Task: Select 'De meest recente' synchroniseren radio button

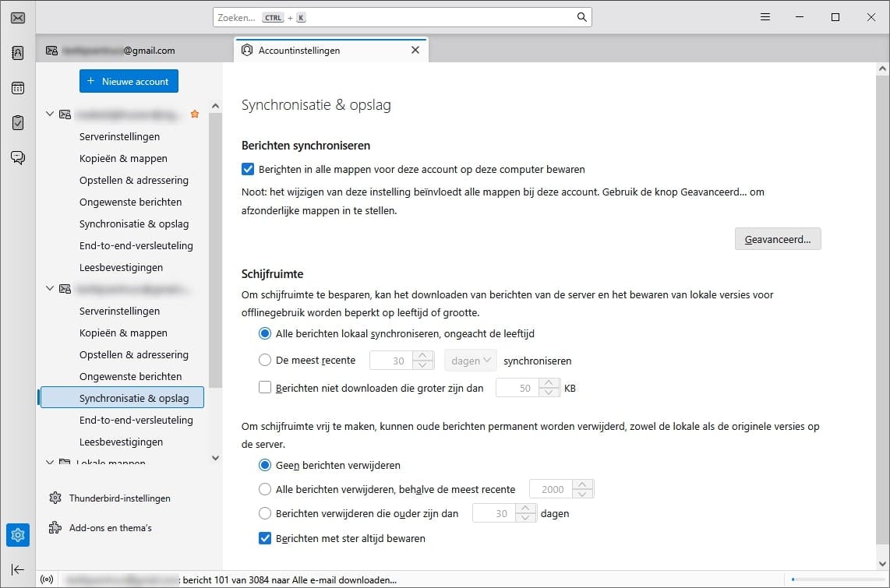Action: point(265,360)
